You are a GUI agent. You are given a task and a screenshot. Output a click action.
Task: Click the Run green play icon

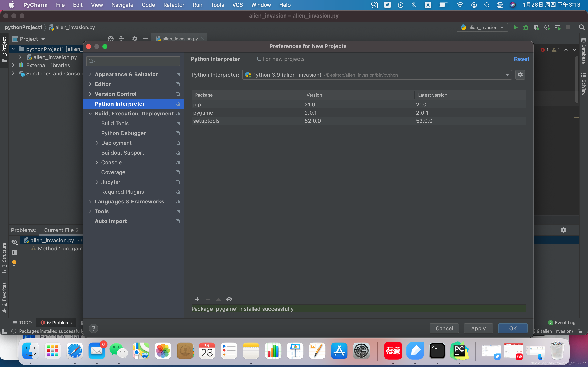515,28
